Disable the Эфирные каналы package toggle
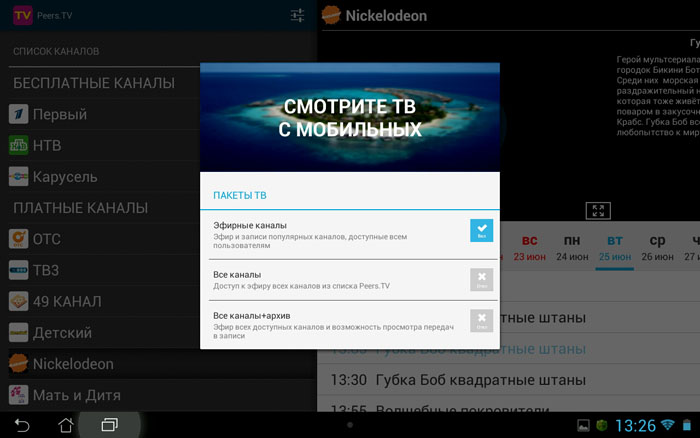 481,230
